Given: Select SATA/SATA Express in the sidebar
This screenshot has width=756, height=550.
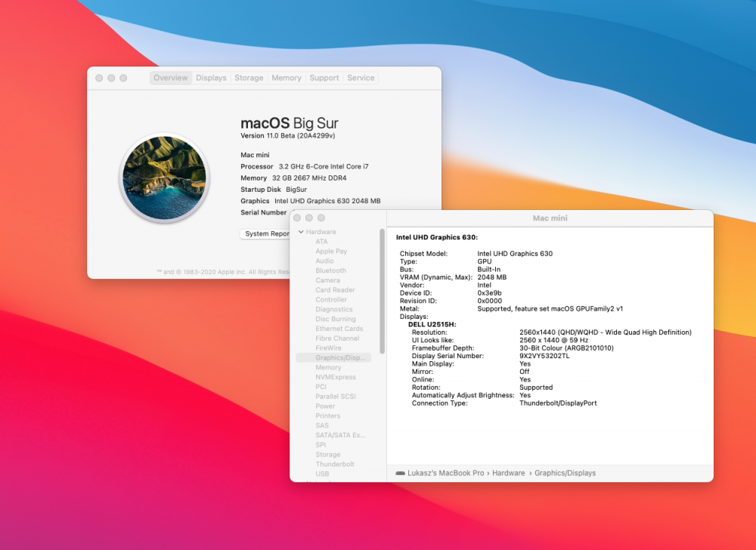Looking at the screenshot, I should tap(340, 435).
